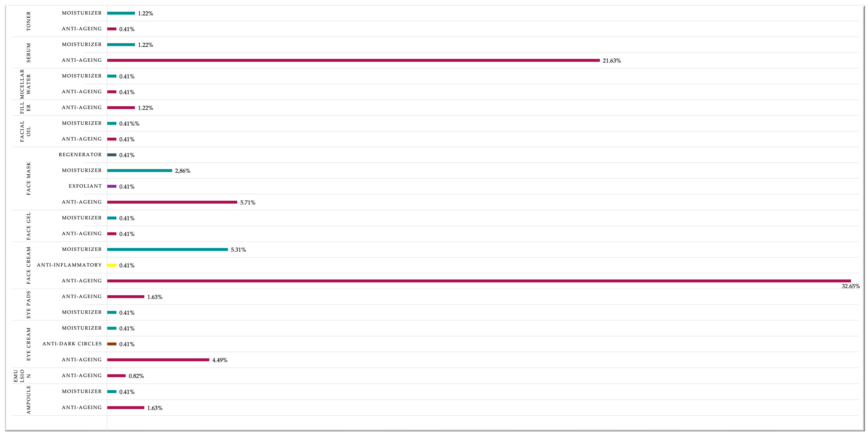Click the EXFOLIANT row label

tap(85, 186)
